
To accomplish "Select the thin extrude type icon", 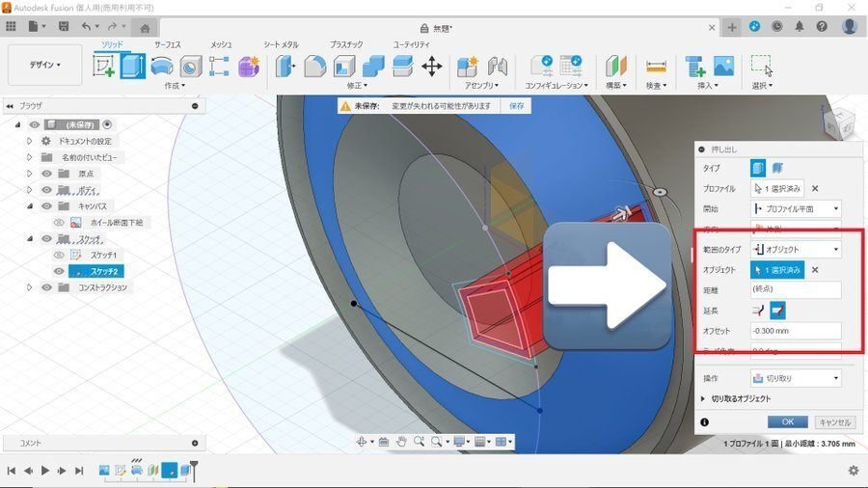I will click(x=777, y=168).
